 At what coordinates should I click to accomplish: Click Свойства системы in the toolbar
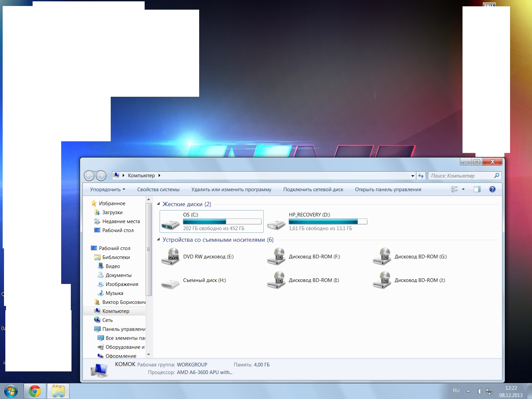point(158,190)
